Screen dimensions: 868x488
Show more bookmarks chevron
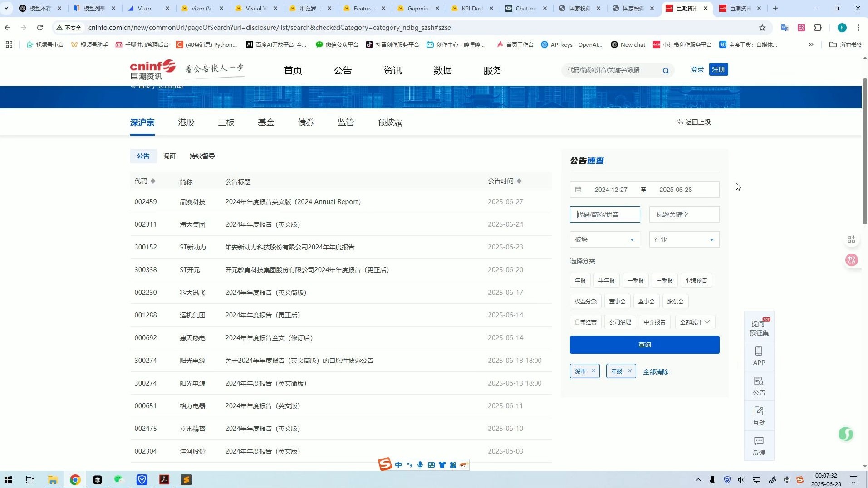pos(811,44)
